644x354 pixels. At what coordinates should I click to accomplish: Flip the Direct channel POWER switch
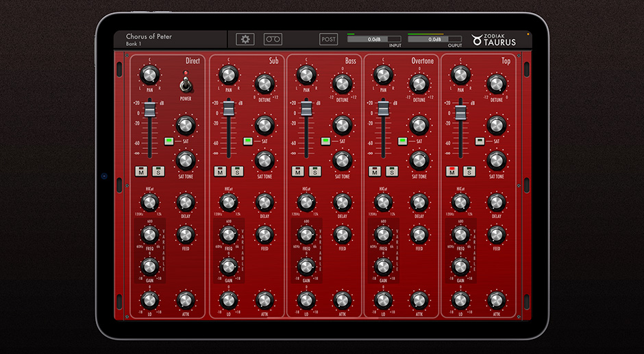pyautogui.click(x=186, y=85)
